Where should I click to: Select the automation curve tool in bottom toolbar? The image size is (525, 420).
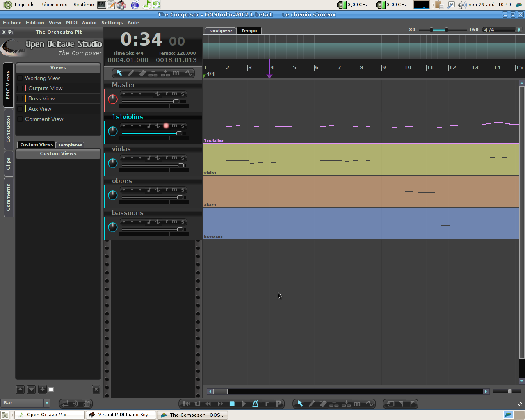370,404
